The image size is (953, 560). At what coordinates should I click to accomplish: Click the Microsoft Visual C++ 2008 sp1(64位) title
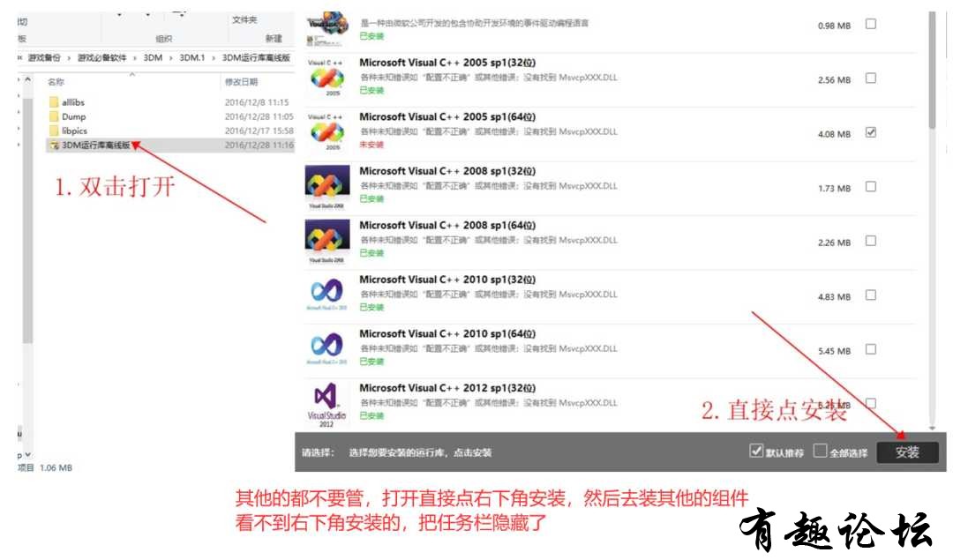point(447,226)
